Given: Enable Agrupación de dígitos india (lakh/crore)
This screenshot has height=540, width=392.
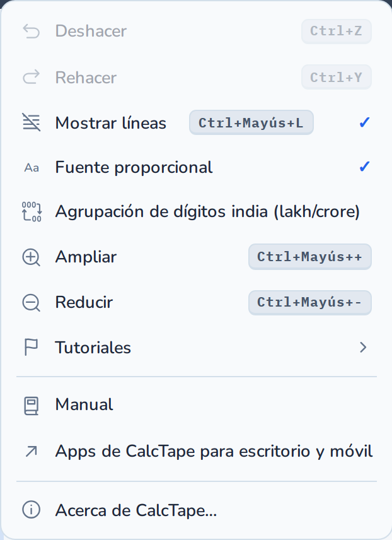Looking at the screenshot, I should click(x=196, y=211).
